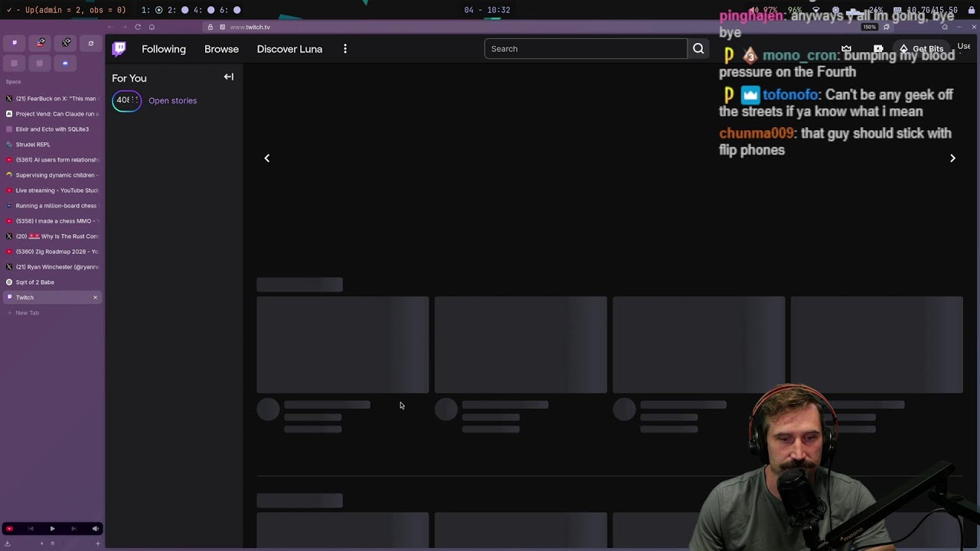Click the Twitch logo home icon
The image size is (980, 551).
click(x=119, y=49)
